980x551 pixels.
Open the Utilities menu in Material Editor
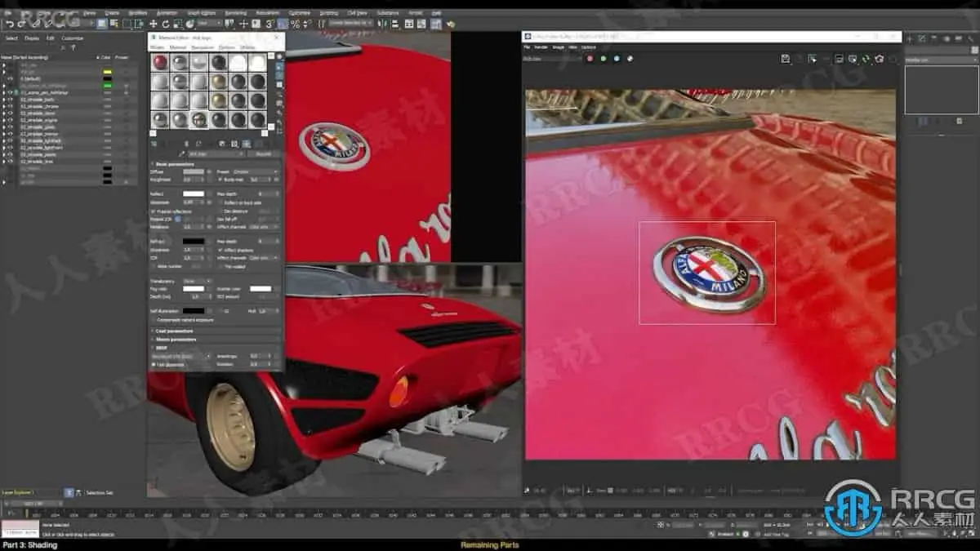[x=247, y=47]
